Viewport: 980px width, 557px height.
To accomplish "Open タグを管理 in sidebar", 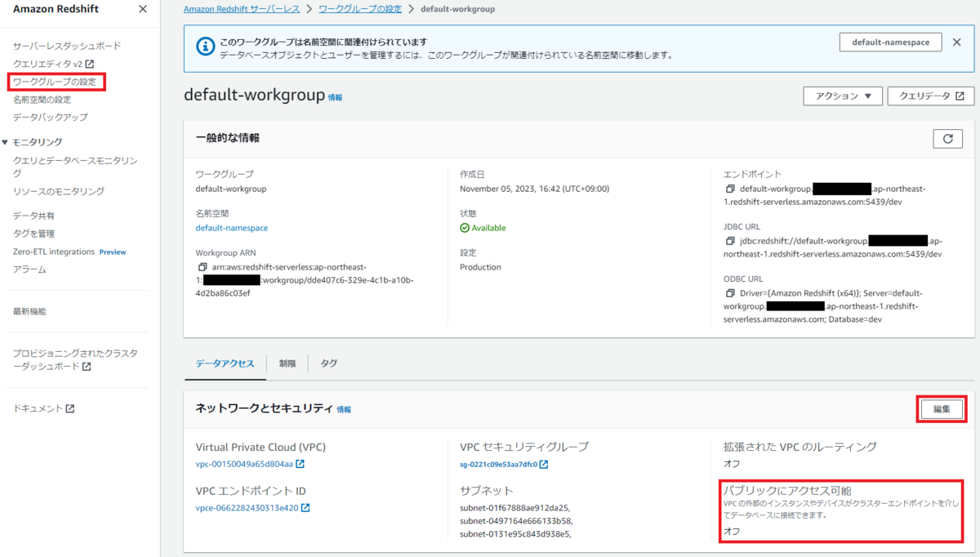I will point(34,234).
